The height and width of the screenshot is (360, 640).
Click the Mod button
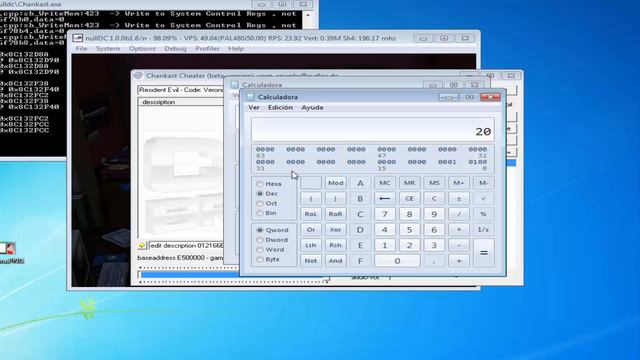click(336, 183)
